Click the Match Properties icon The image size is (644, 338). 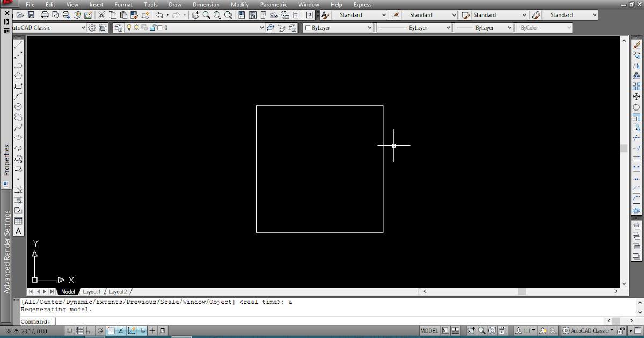[134, 15]
